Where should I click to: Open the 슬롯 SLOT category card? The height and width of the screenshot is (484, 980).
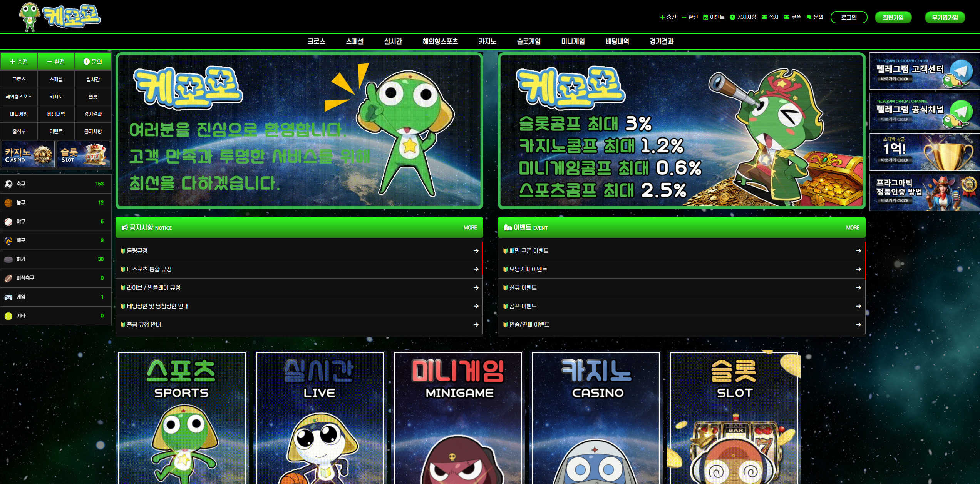pyautogui.click(x=734, y=418)
